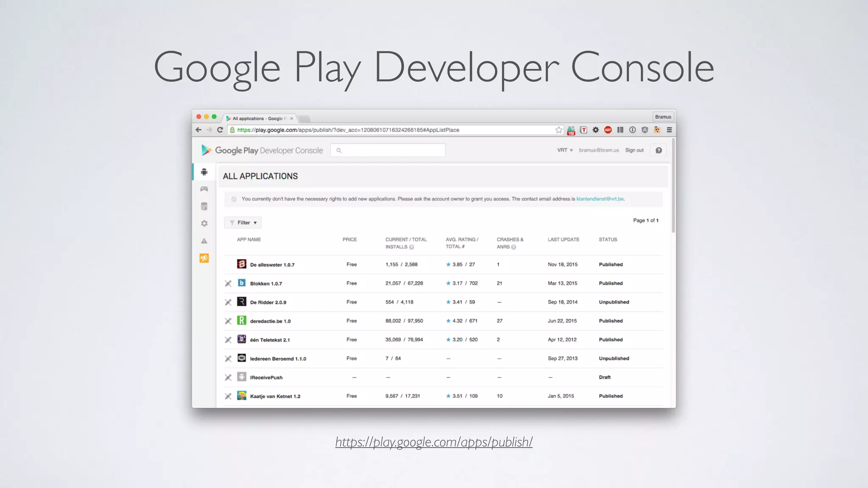The height and width of the screenshot is (488, 868).
Task: Select the All applications browser tab
Action: coord(260,119)
